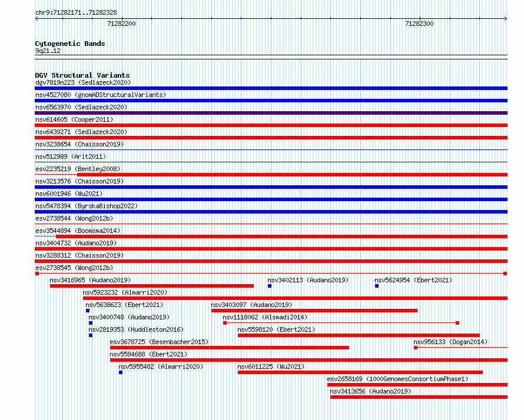Click the small blue marker of nsv5624954

point(377,286)
